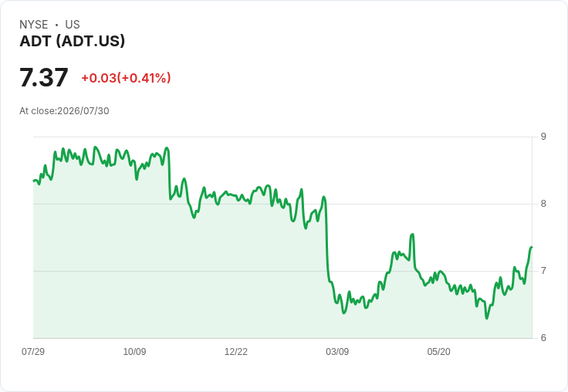This screenshot has width=568, height=392.
Task: Click the 8 y-axis price label
Action: pyautogui.click(x=543, y=204)
